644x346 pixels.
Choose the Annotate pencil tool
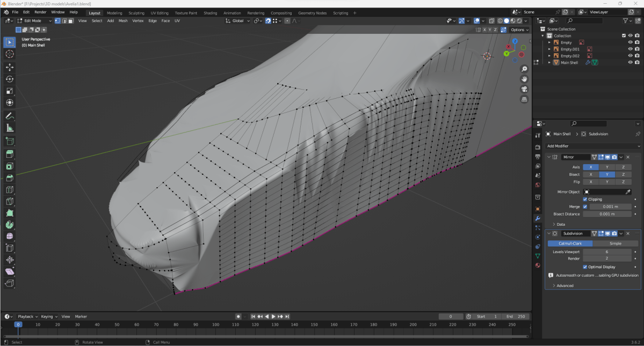[10, 116]
